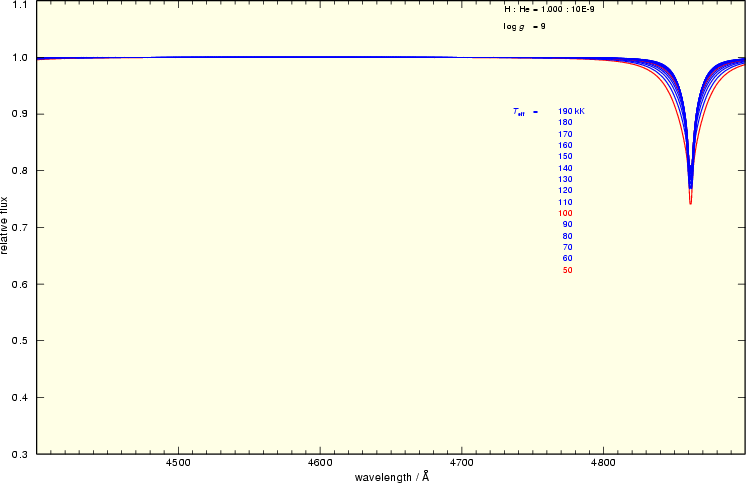Click the bottom tip of the red absorption line
The width and height of the screenshot is (746, 483).
click(x=690, y=204)
